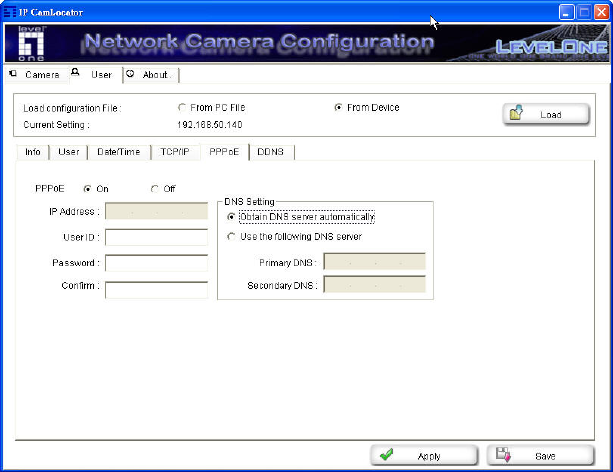Viewport: 613px width, 472px height.
Task: Select From Device radio option
Action: click(339, 107)
